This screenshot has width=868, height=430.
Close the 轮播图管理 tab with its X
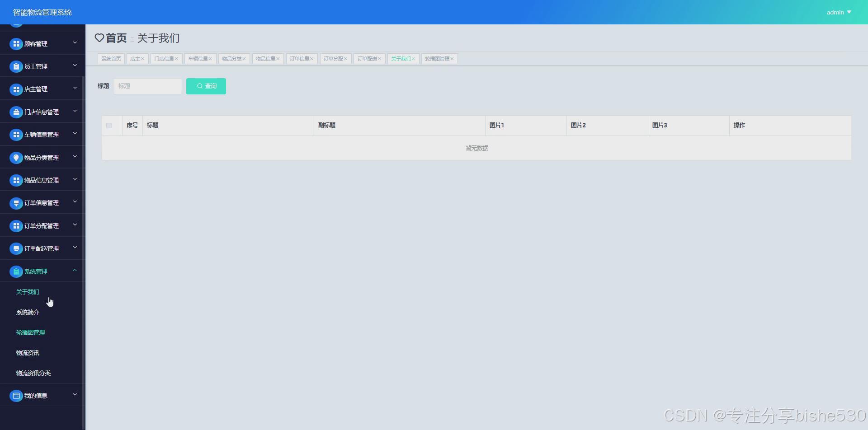(x=452, y=59)
